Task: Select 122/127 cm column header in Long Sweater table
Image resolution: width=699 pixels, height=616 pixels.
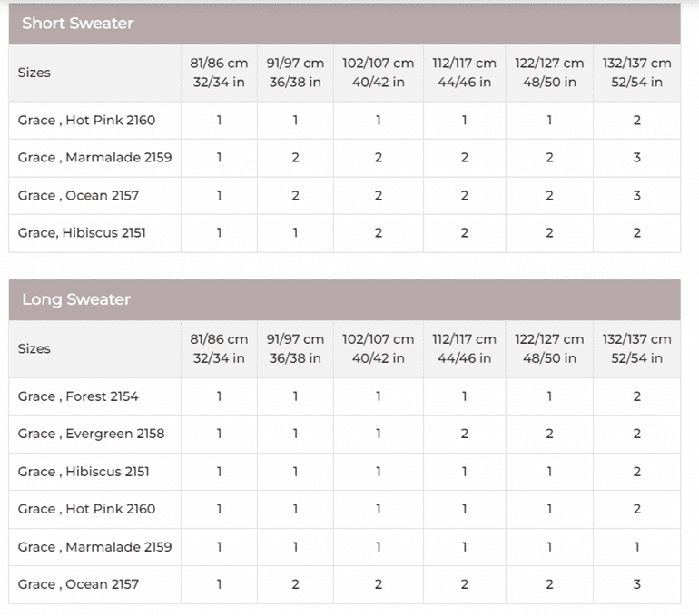Action: pos(549,348)
